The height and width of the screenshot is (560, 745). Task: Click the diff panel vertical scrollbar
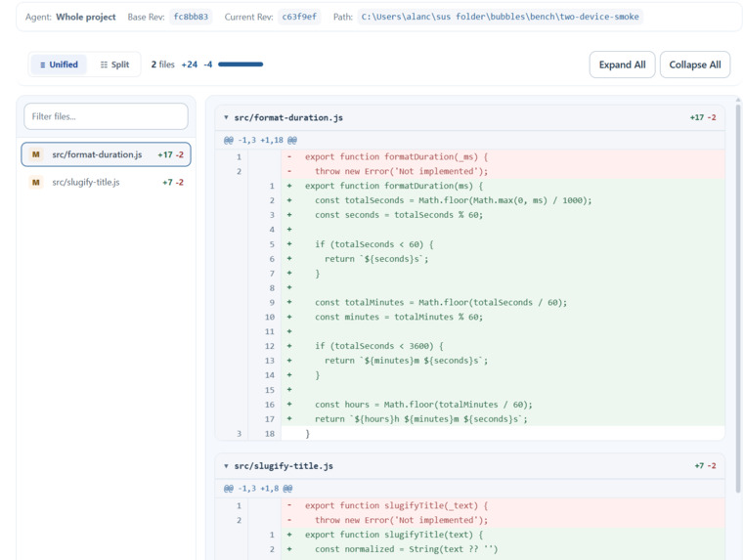[738, 299]
